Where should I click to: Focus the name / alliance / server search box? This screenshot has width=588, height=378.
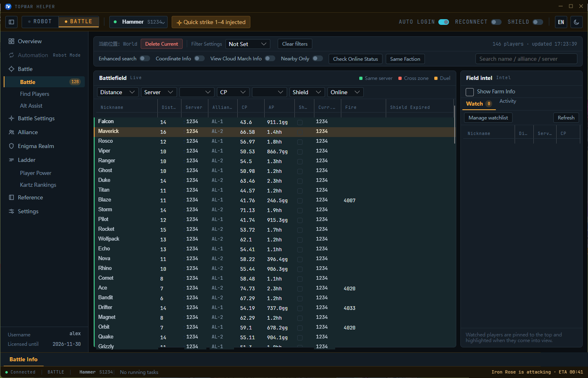526,59
